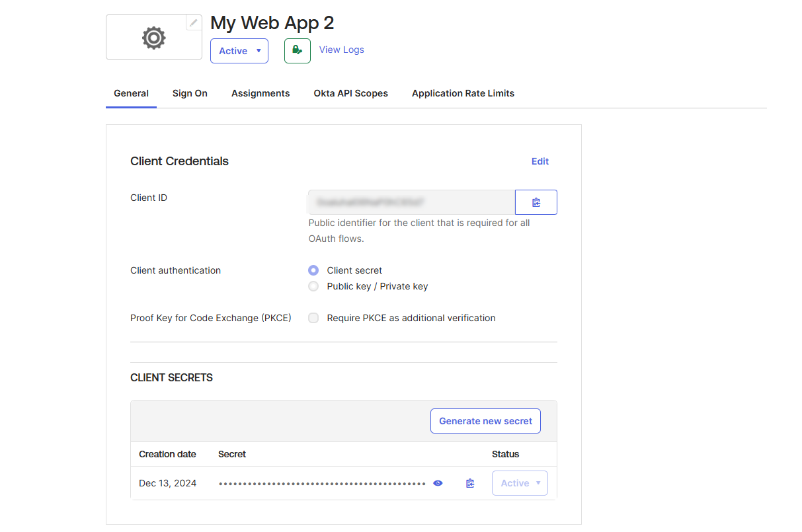Switch to the Sign On tab
The image size is (802, 532).
point(190,93)
